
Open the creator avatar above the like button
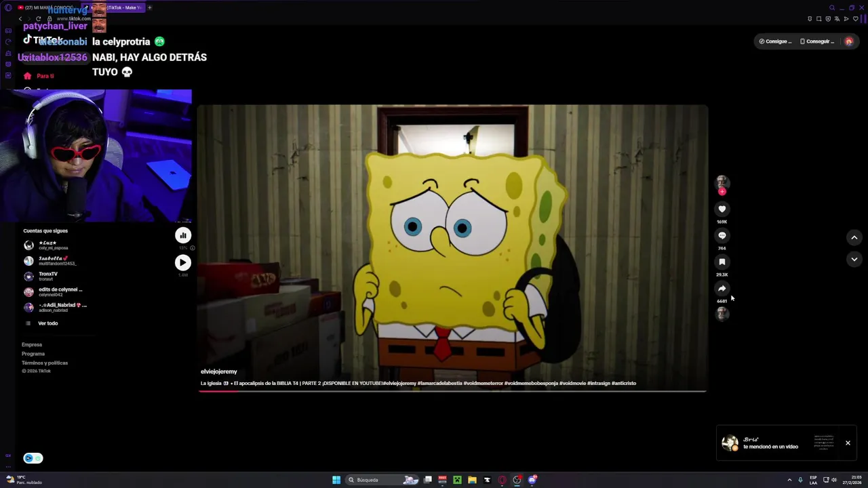point(722,182)
